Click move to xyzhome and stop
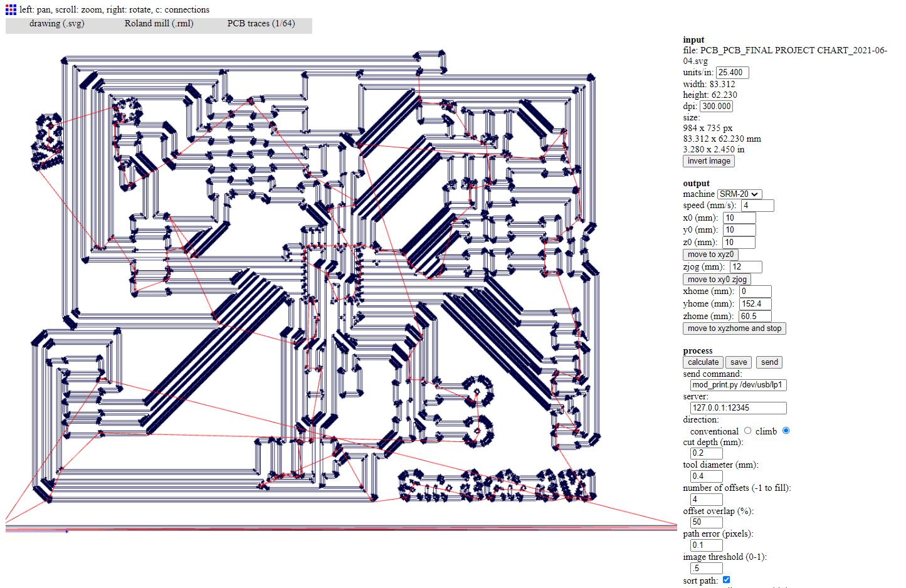906x588 pixels. click(734, 328)
